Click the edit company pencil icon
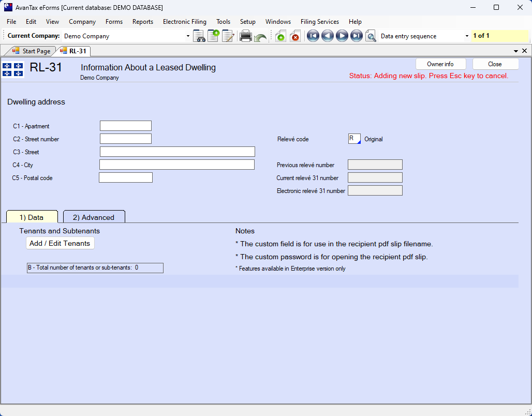 click(x=228, y=36)
